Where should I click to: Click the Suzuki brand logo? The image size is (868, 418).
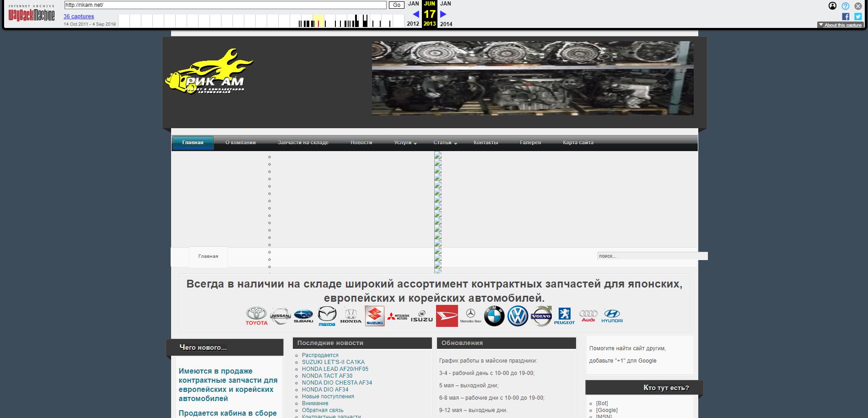tap(375, 316)
